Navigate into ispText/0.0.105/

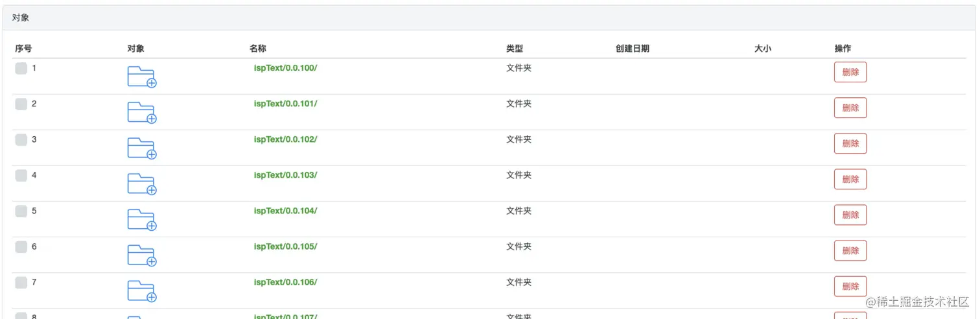point(285,246)
